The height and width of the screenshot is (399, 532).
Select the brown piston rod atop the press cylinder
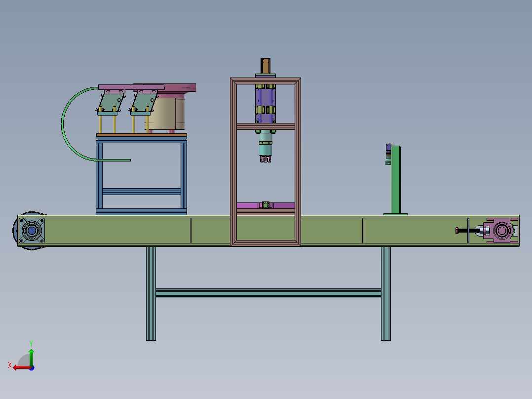[x=266, y=66]
